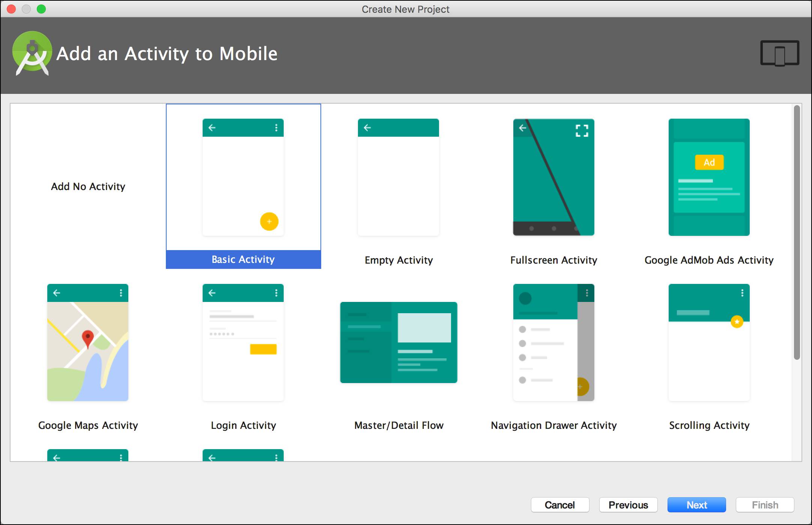Select the Google AdMob Ads Activity preview
Image resolution: width=812 pixels, height=525 pixels.
(x=709, y=177)
